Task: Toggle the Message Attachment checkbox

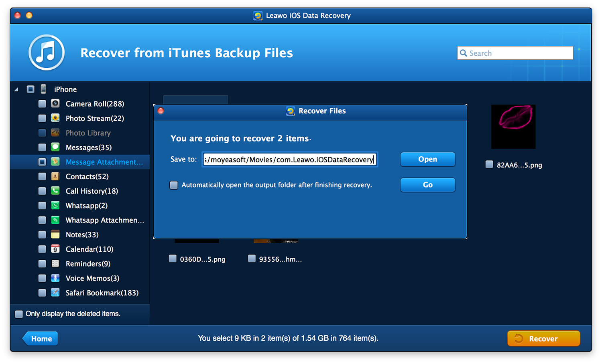Action: pos(42,162)
